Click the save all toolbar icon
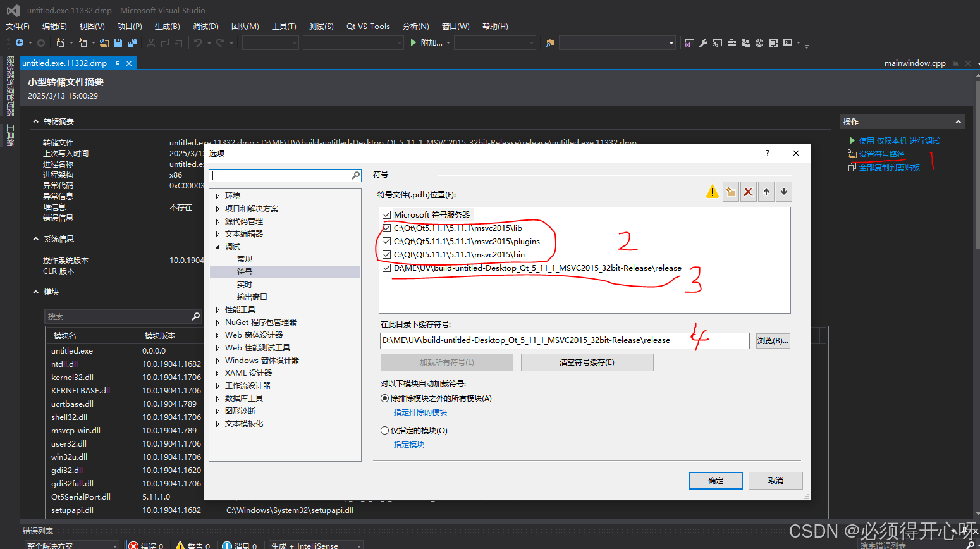This screenshot has width=980, height=549. pos(132,42)
